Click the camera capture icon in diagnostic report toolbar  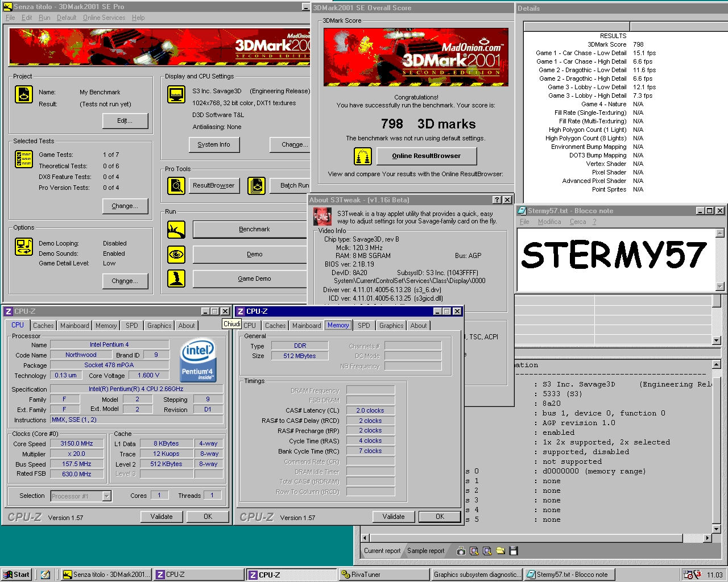tap(461, 551)
